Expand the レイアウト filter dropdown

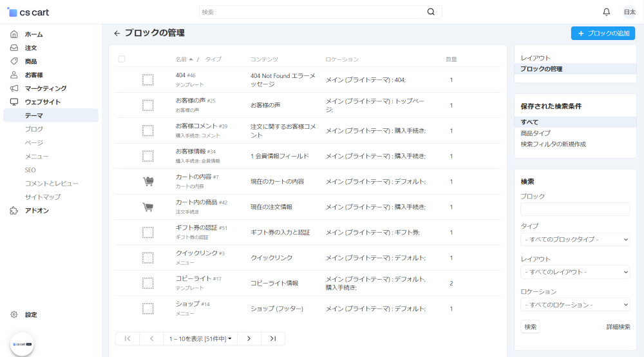575,272
